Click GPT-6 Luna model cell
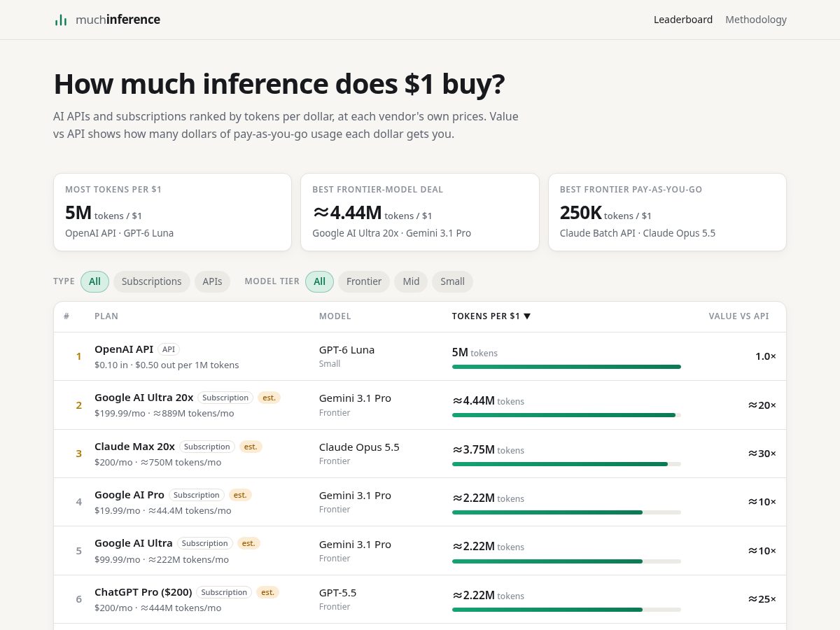This screenshot has height=630, width=840. coord(346,349)
